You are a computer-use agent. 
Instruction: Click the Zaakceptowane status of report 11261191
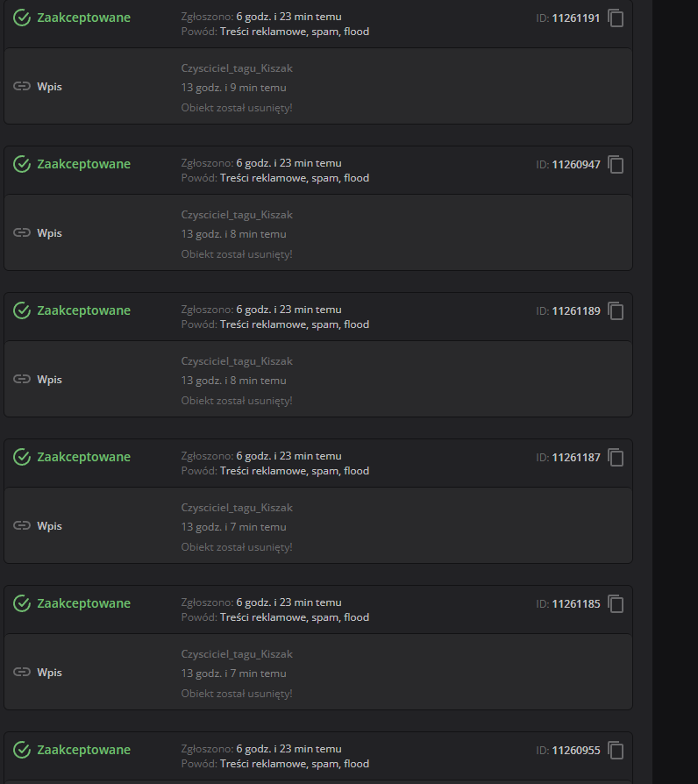[83, 18]
